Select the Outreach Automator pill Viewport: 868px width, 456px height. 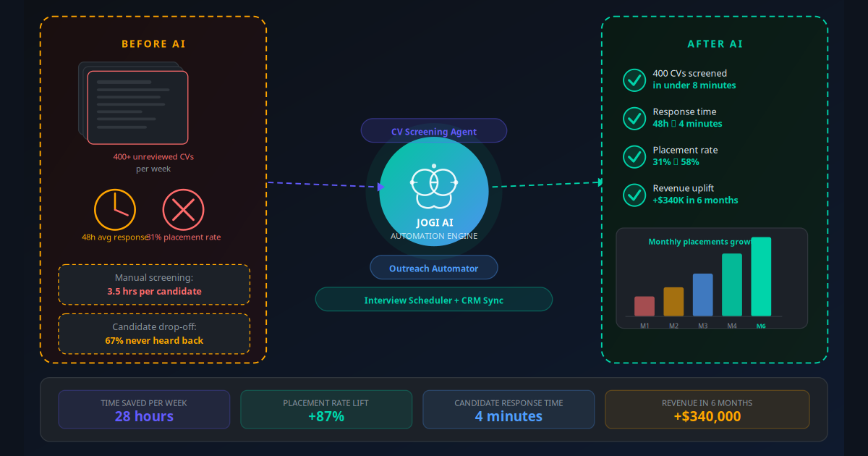[434, 267]
